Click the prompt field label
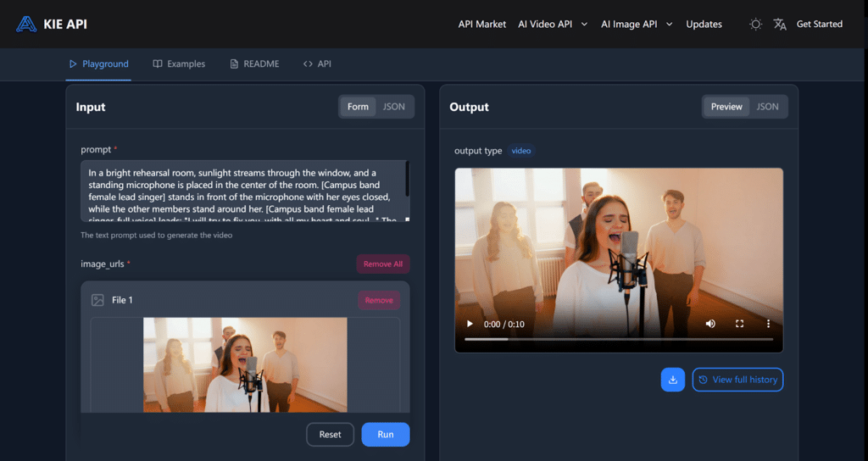The image size is (868, 461). point(96,149)
